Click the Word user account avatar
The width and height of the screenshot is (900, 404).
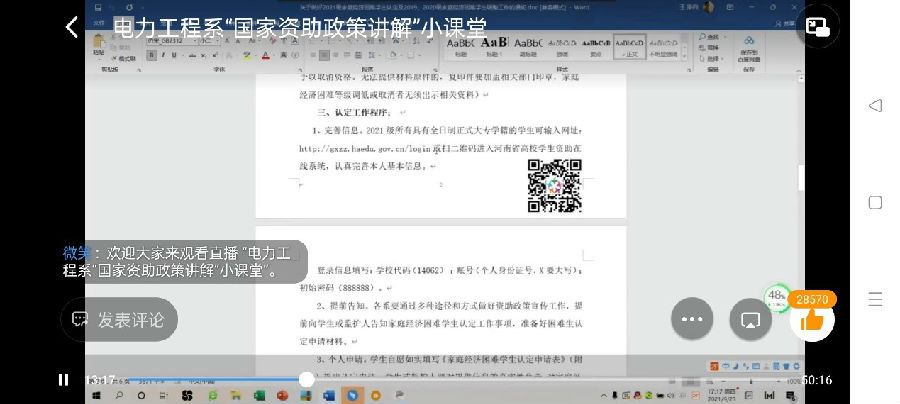tap(709, 7)
